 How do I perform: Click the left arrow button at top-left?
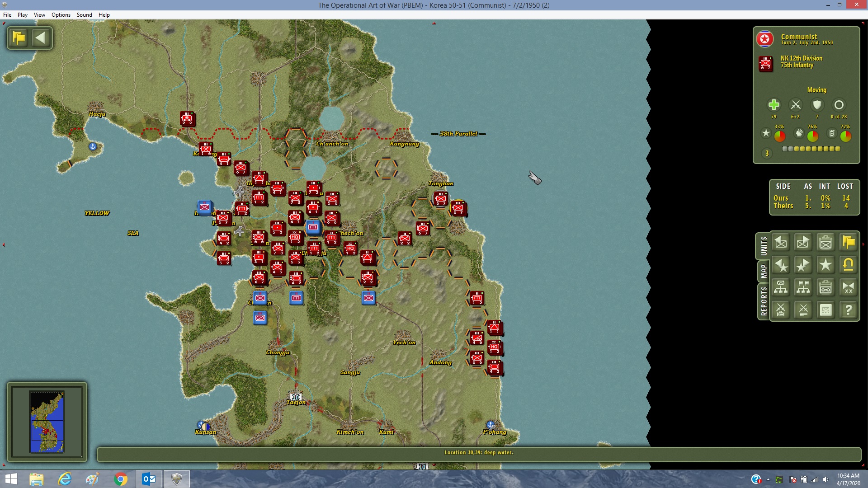point(41,38)
